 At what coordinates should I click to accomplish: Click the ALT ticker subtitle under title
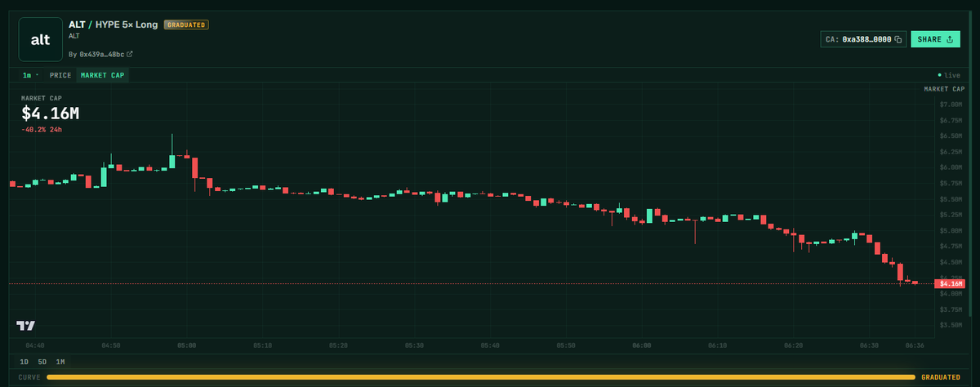coord(74,36)
